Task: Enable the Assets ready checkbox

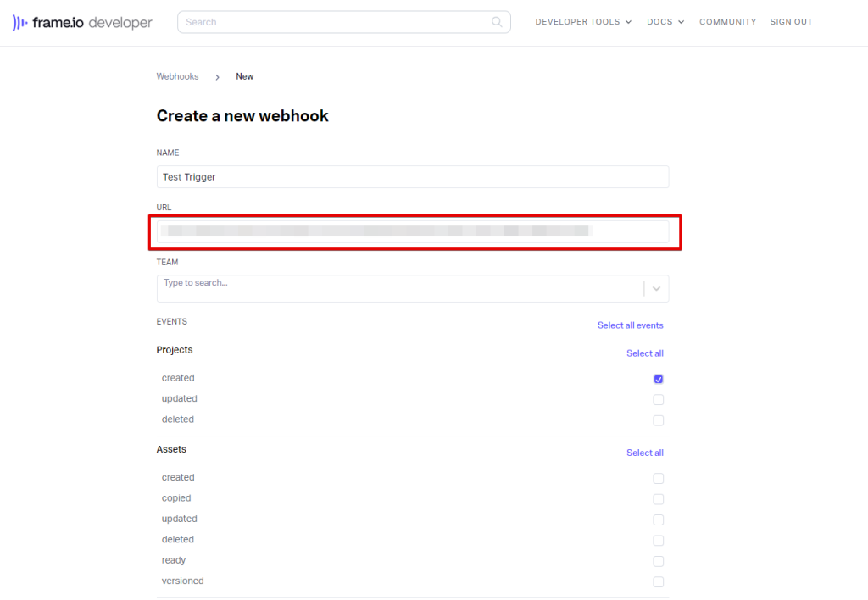Action: pos(659,561)
